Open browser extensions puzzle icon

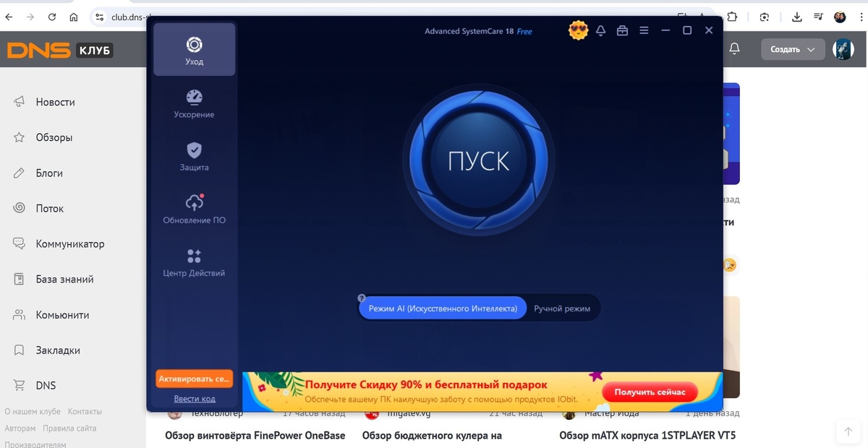[733, 17]
